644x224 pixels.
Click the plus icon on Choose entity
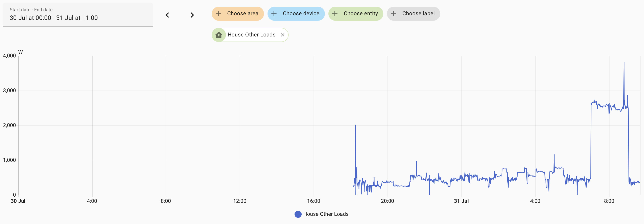click(x=335, y=14)
